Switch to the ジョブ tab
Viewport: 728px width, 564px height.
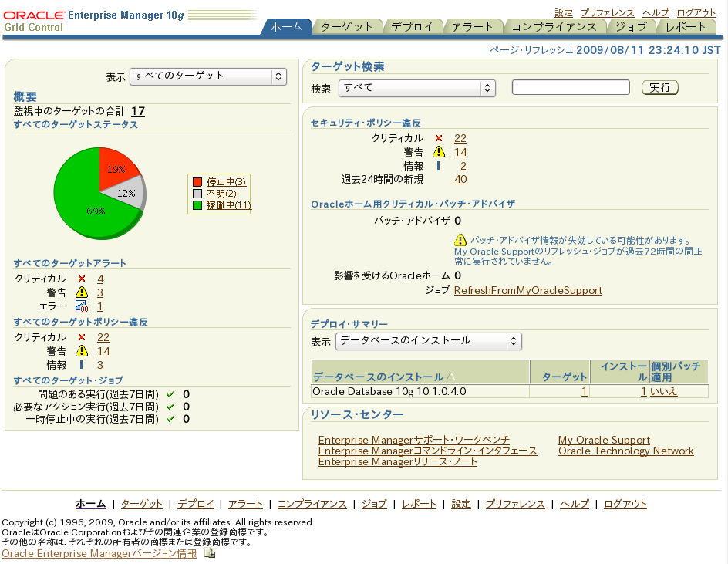pos(631,27)
